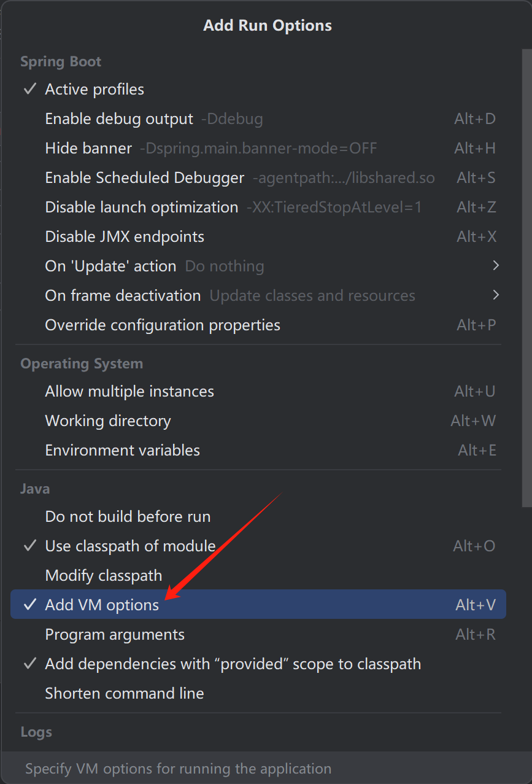The image size is (532, 784).
Task: Open Environment variables setting
Action: (x=122, y=450)
